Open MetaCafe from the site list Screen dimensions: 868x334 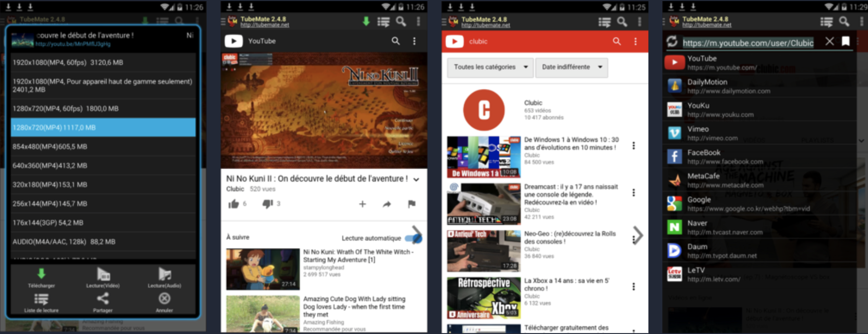(759, 180)
